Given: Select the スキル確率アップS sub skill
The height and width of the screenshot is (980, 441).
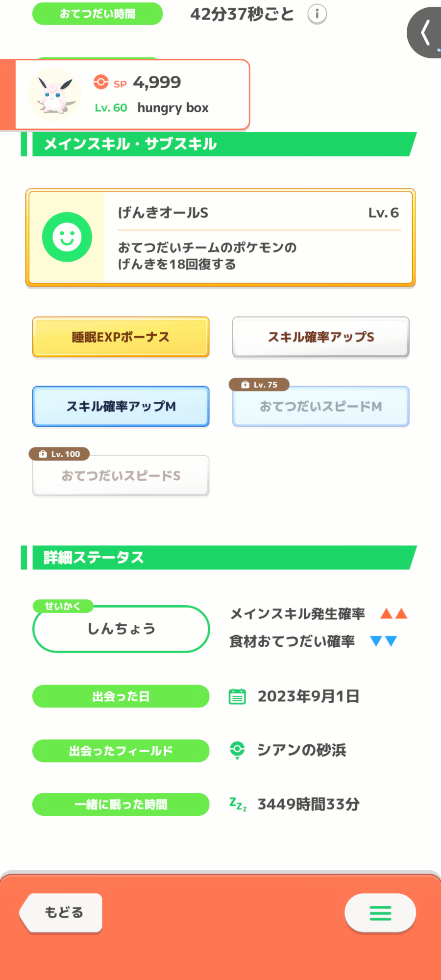Looking at the screenshot, I should 321,337.
